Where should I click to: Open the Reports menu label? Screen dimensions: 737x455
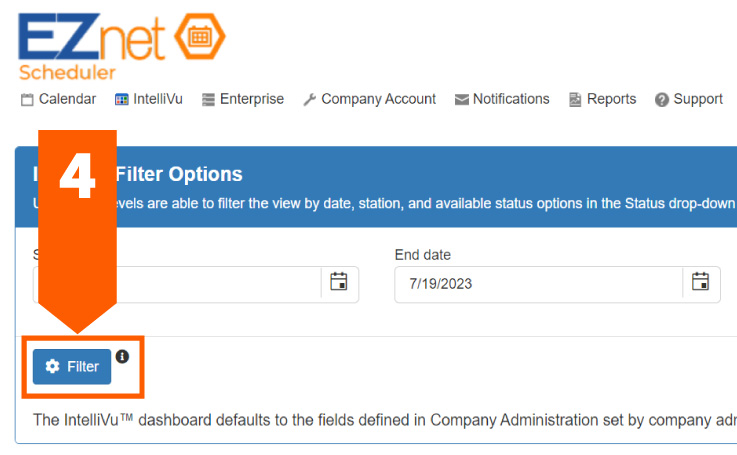tap(611, 99)
